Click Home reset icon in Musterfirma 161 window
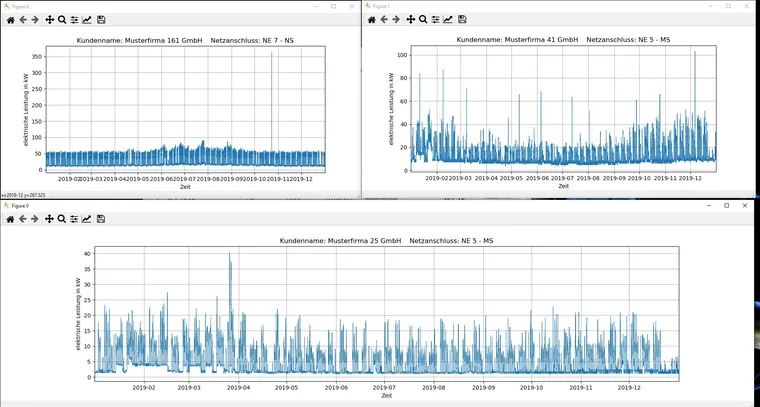Image resolution: width=760 pixels, height=407 pixels. (10, 19)
